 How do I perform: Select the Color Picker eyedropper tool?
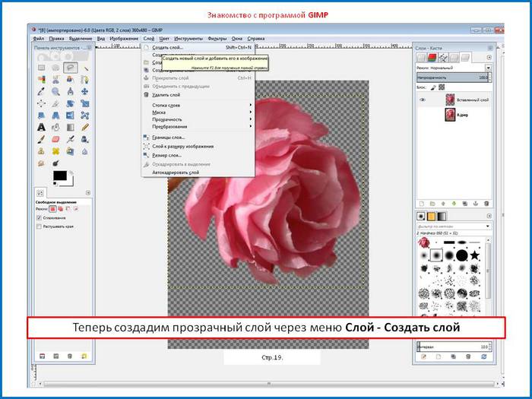point(41,92)
